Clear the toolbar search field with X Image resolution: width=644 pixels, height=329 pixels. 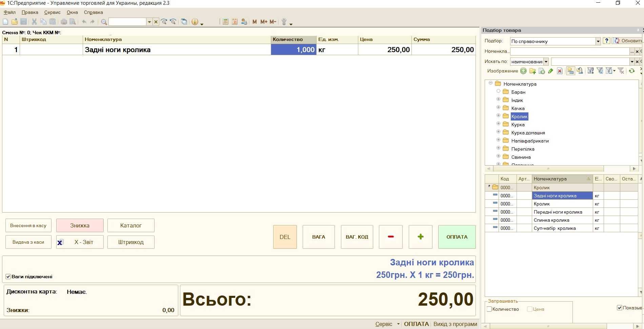(156, 22)
